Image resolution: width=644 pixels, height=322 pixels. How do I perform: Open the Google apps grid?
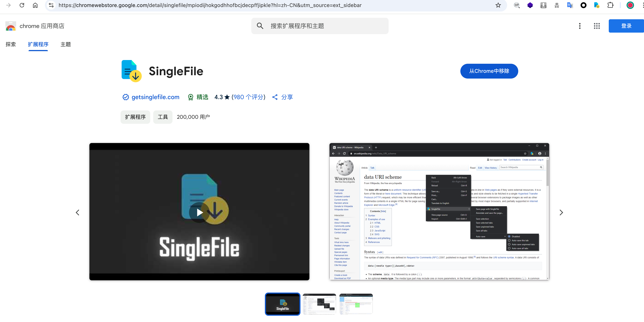coord(597,26)
